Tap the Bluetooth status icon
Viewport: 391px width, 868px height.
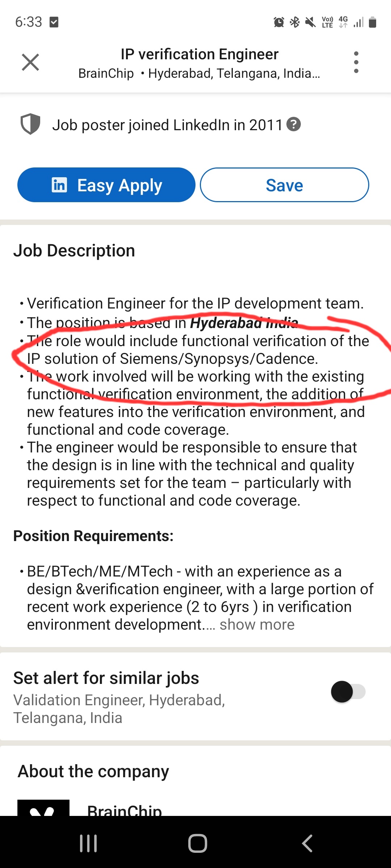295,22
